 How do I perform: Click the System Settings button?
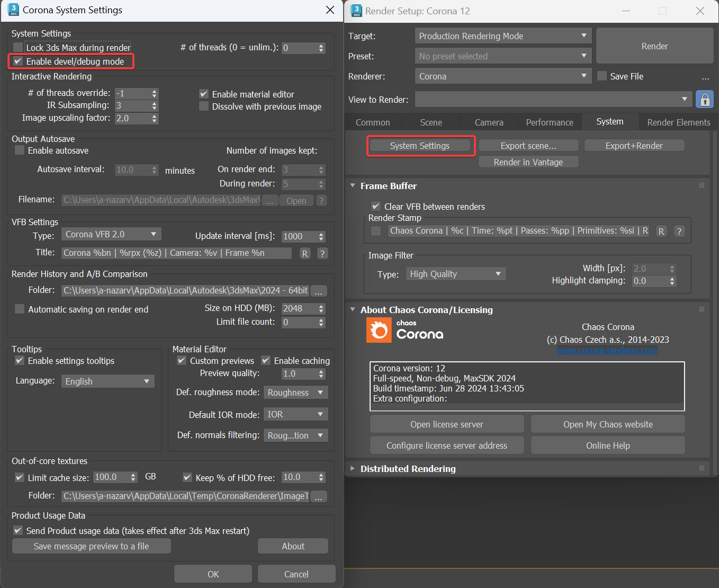tap(420, 146)
